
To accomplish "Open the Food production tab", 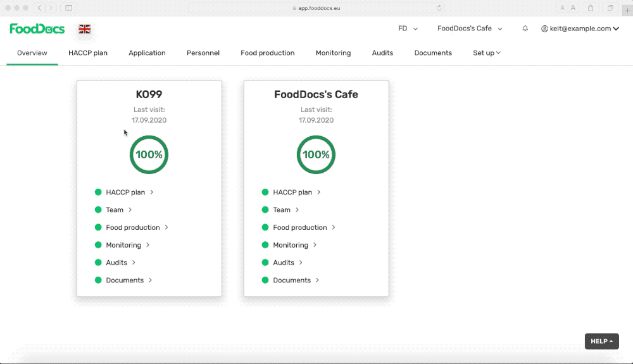I will click(x=268, y=53).
